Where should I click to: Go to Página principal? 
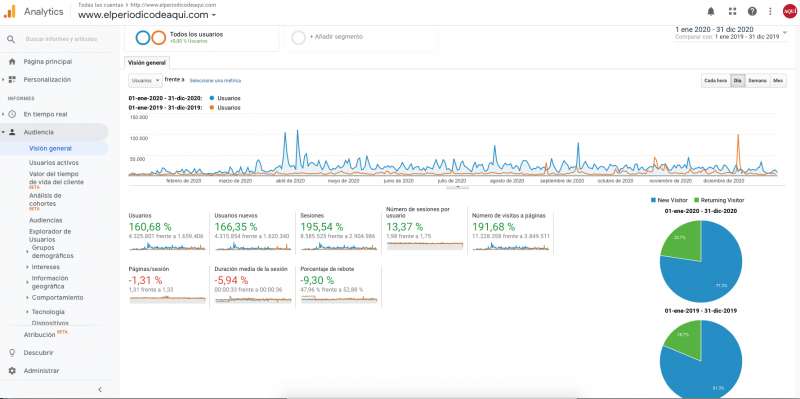coord(47,62)
